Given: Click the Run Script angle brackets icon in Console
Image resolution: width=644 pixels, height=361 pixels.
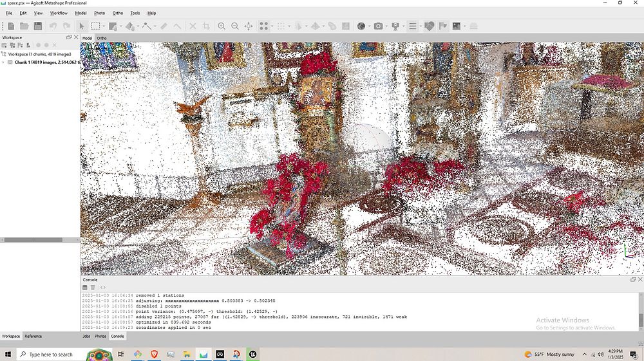Looking at the screenshot, I should (102, 288).
